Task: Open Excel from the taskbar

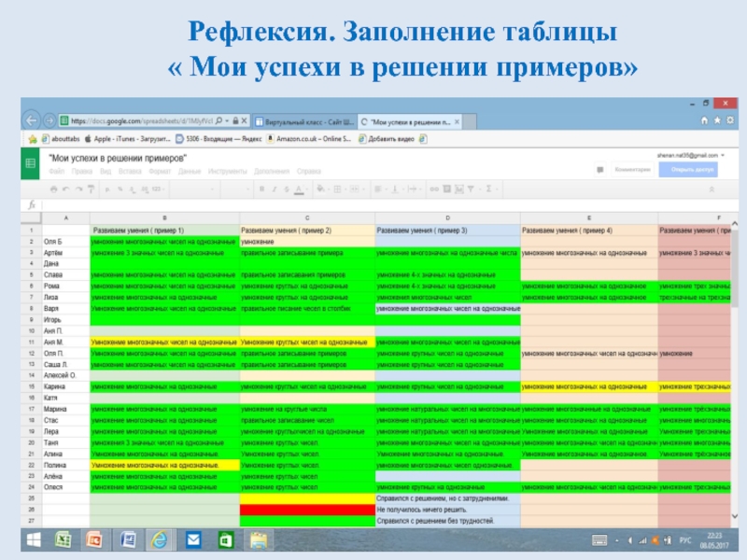Action: 63,540
